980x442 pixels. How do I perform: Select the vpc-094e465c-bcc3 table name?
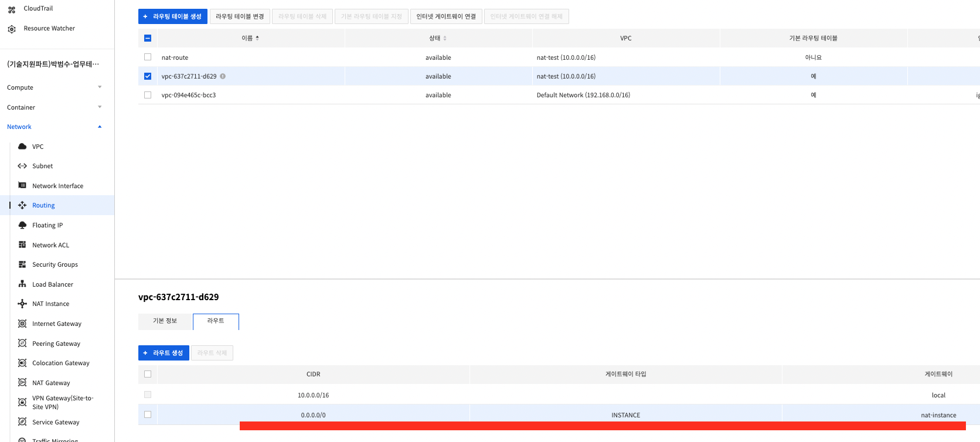pos(189,95)
